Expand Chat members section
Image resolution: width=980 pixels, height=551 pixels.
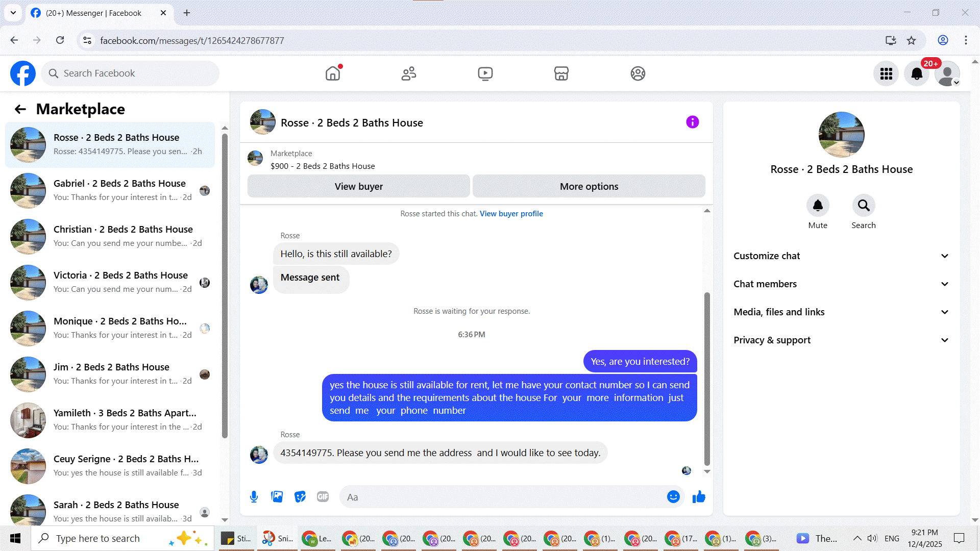point(841,284)
